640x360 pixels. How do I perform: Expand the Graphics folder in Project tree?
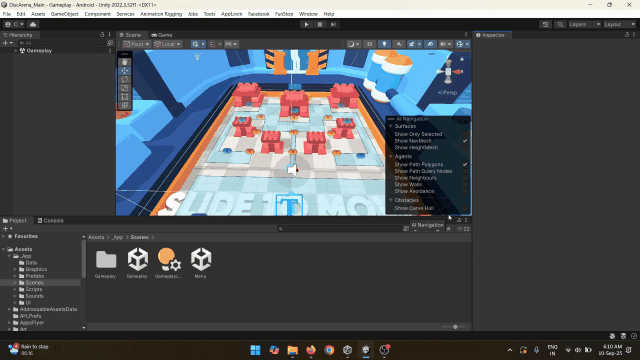click(15, 269)
